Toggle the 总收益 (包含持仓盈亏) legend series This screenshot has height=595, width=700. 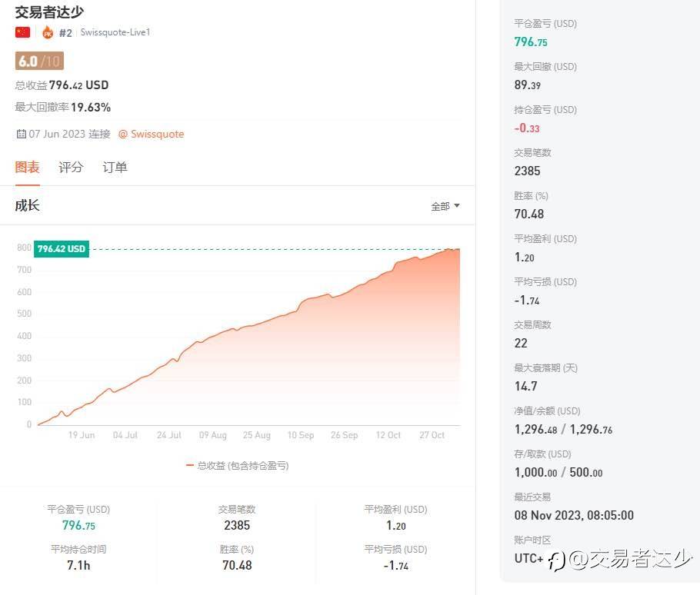tap(242, 465)
